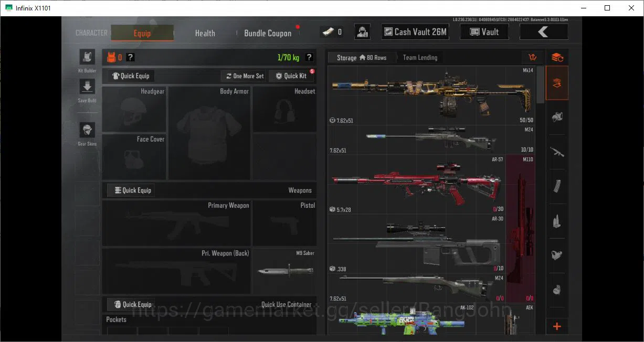
Task: Click the help icon beside 1/70 kg
Action: point(309,58)
